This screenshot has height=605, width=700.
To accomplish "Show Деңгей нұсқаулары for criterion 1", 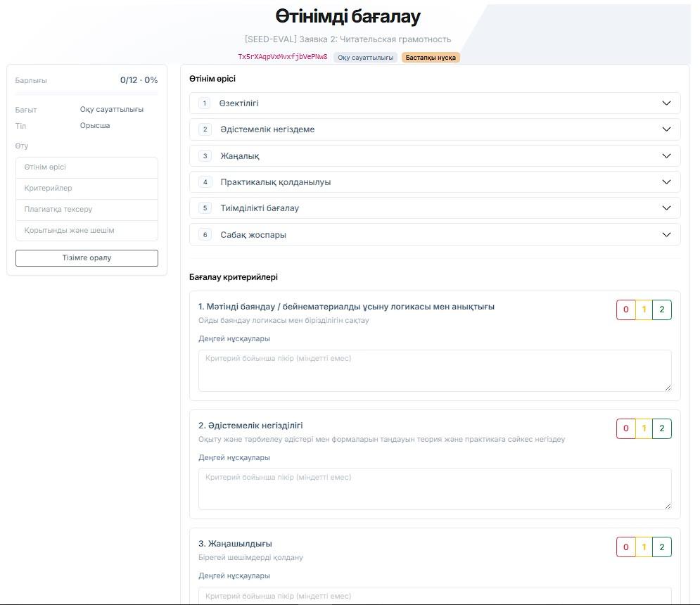I will pos(234,338).
